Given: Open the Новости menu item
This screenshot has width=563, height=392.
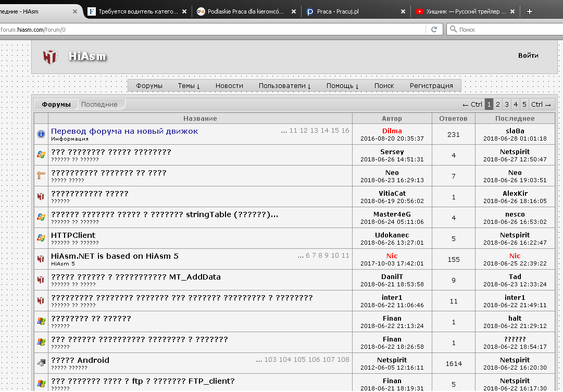Looking at the screenshot, I should pos(229,86).
